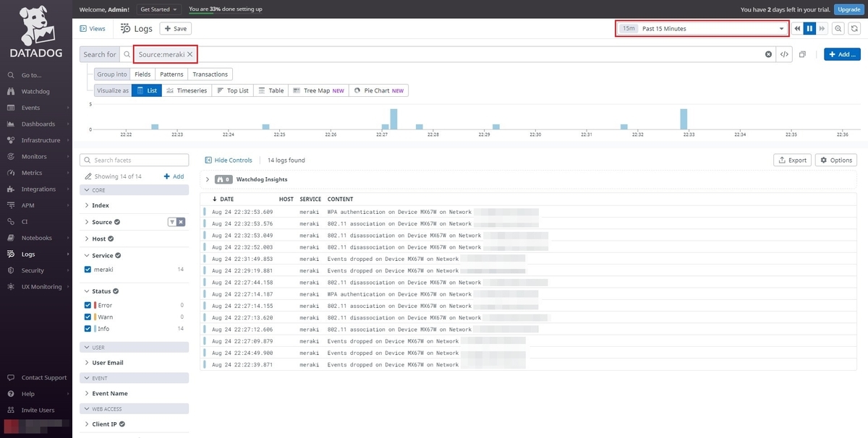Click the Notebooks sidebar icon
This screenshot has height=438, width=868.
coord(11,238)
